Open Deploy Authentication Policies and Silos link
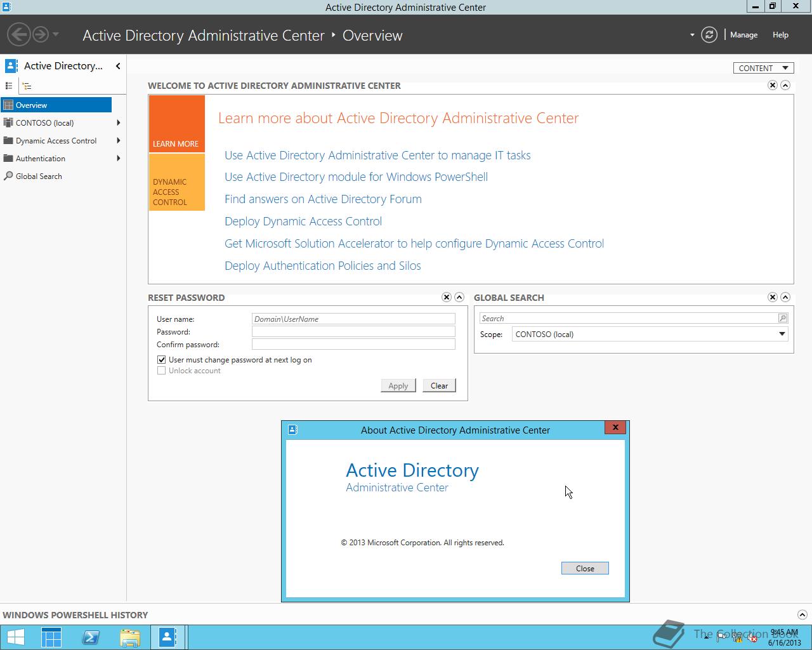 pyautogui.click(x=323, y=265)
